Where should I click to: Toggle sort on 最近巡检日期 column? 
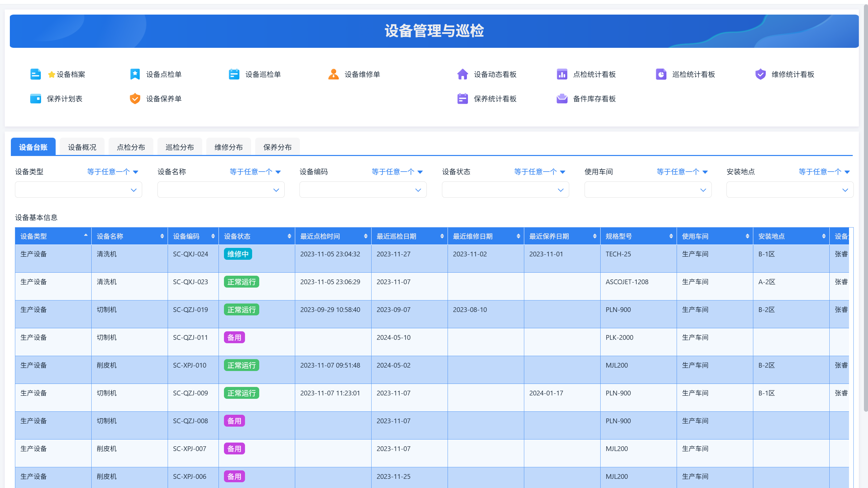click(442, 236)
